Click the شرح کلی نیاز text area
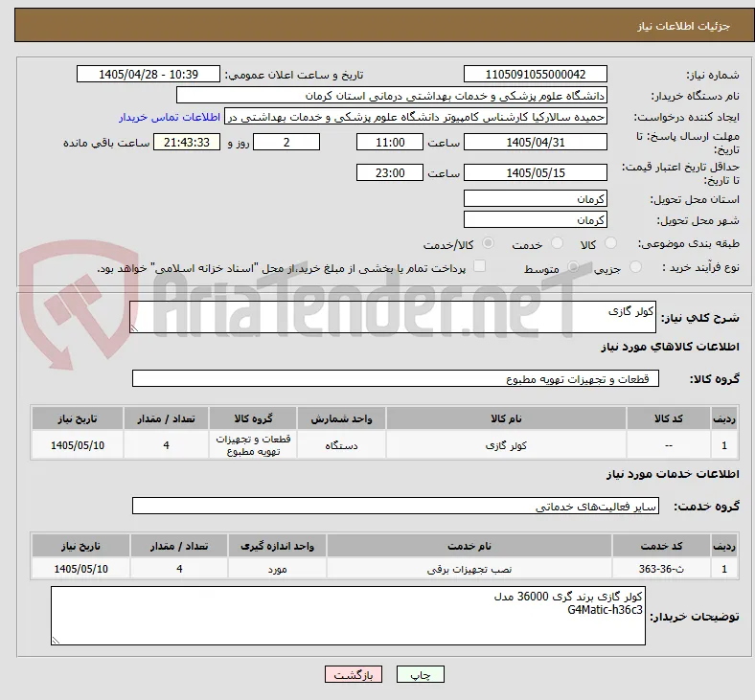This screenshot has height=700, width=755. click(393, 317)
